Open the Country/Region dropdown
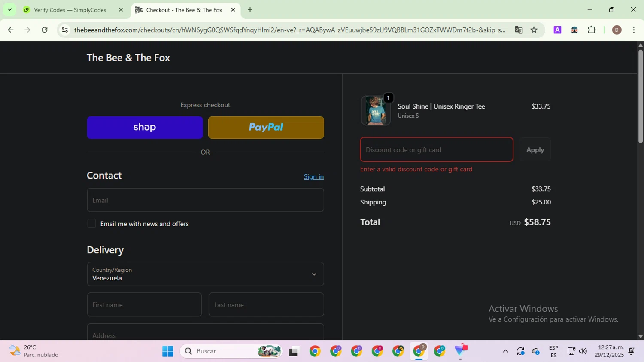This screenshot has height=362, width=644. pos(205,274)
